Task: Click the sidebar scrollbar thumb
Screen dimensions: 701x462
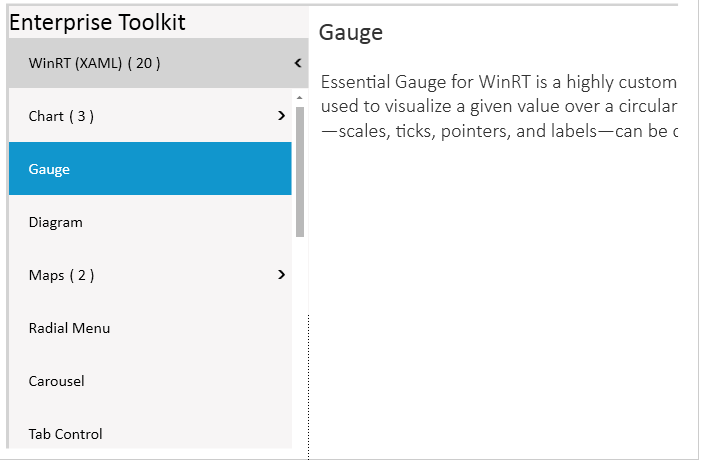Action: pos(300,170)
